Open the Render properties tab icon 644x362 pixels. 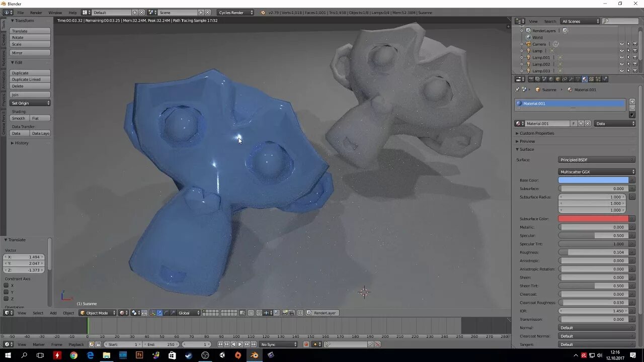531,79
